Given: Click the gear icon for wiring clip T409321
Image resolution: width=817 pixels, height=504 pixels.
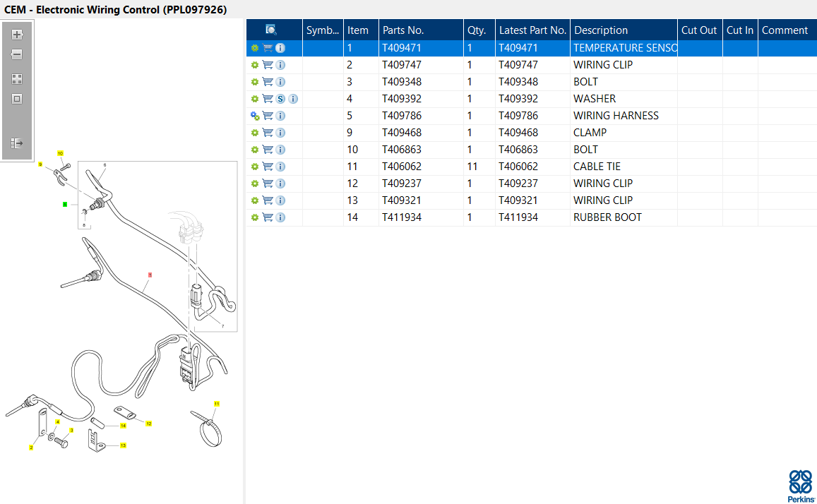Looking at the screenshot, I should click(x=255, y=200).
